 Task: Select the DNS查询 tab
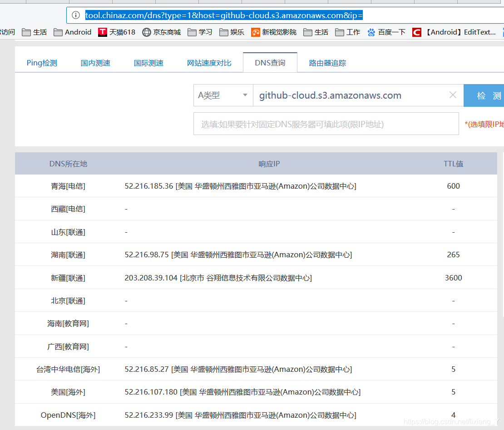[x=270, y=63]
